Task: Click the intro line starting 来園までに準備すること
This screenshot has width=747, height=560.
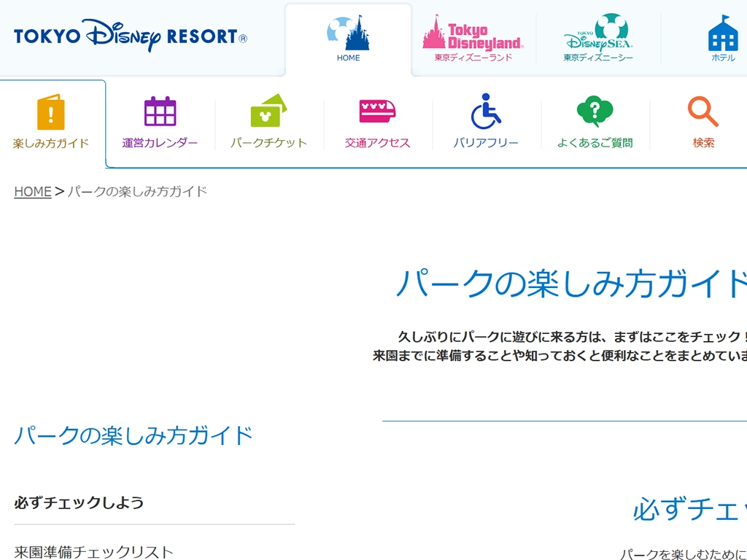Action: (560, 356)
